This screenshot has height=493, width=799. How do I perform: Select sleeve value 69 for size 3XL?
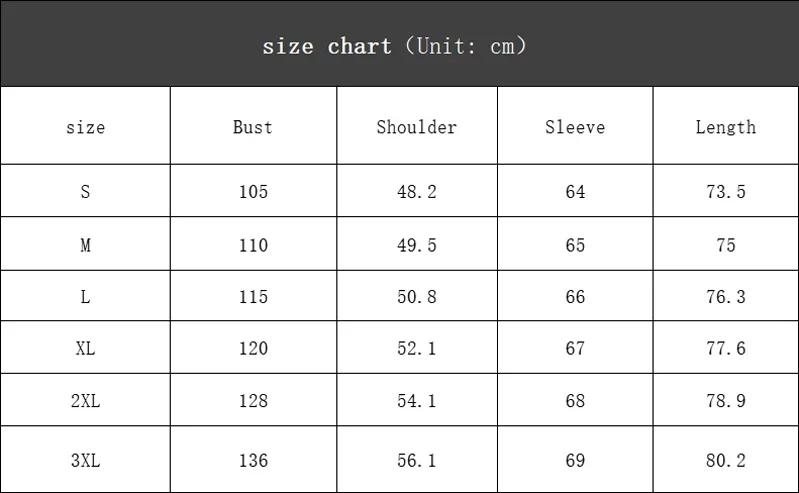(x=575, y=461)
